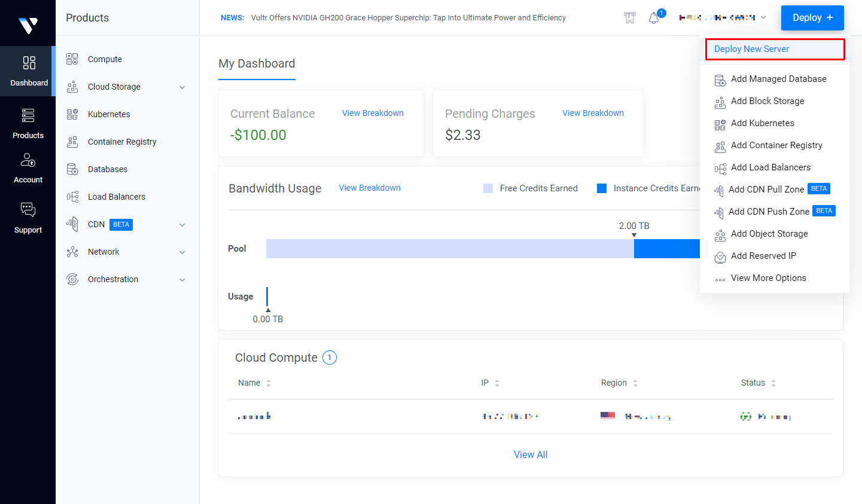Image resolution: width=862 pixels, height=504 pixels.
Task: Click View All cloud compute link
Action: (x=531, y=454)
